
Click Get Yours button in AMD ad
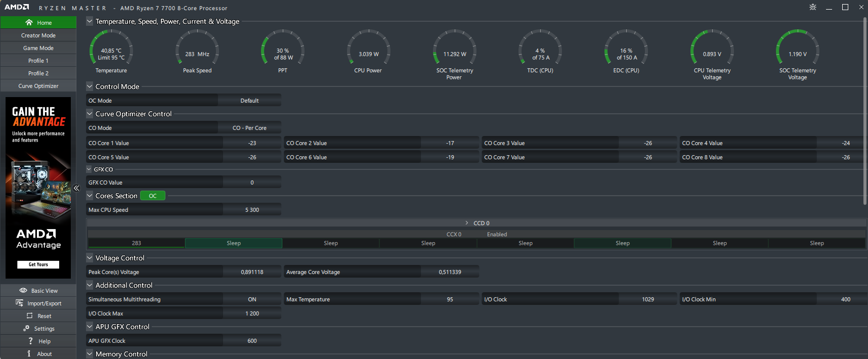(x=38, y=264)
